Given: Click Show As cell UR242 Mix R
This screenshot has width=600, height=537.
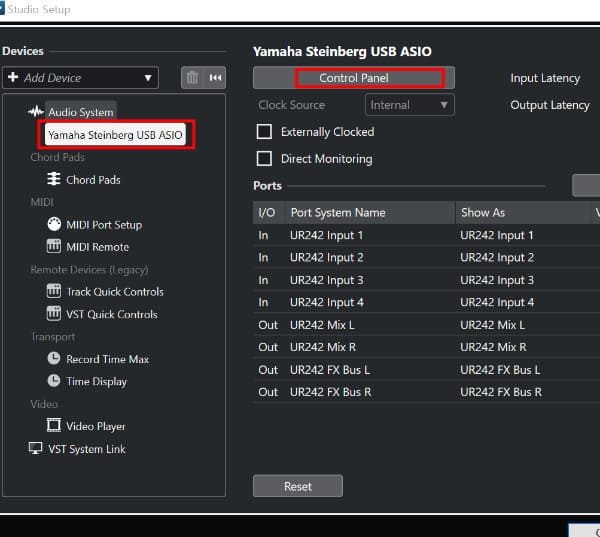Looking at the screenshot, I should (493, 347).
